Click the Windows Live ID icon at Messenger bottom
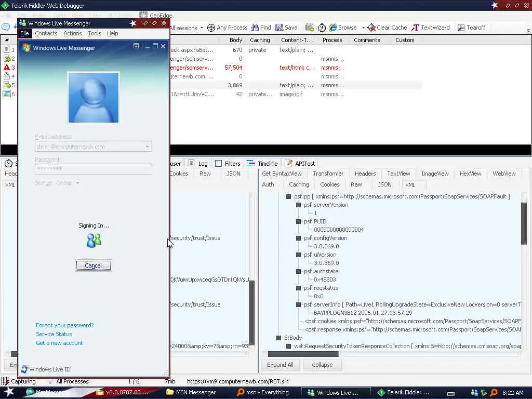This screenshot has height=399, width=532. coord(24,369)
